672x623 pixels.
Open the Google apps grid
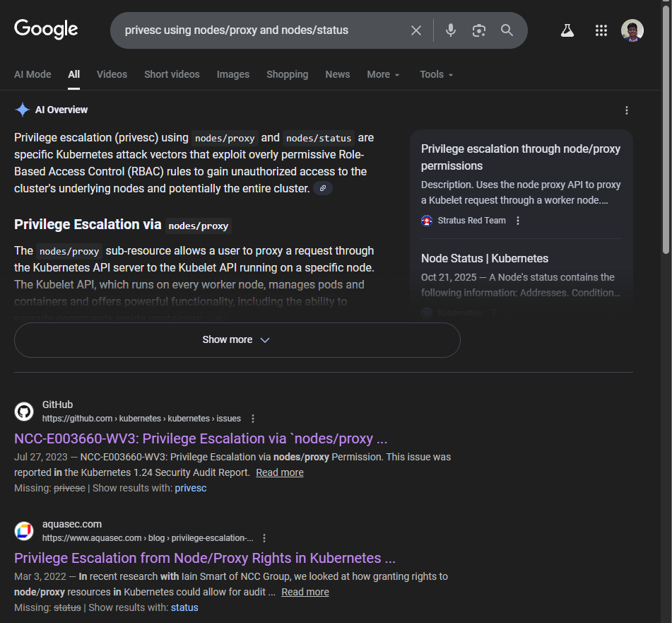(601, 30)
